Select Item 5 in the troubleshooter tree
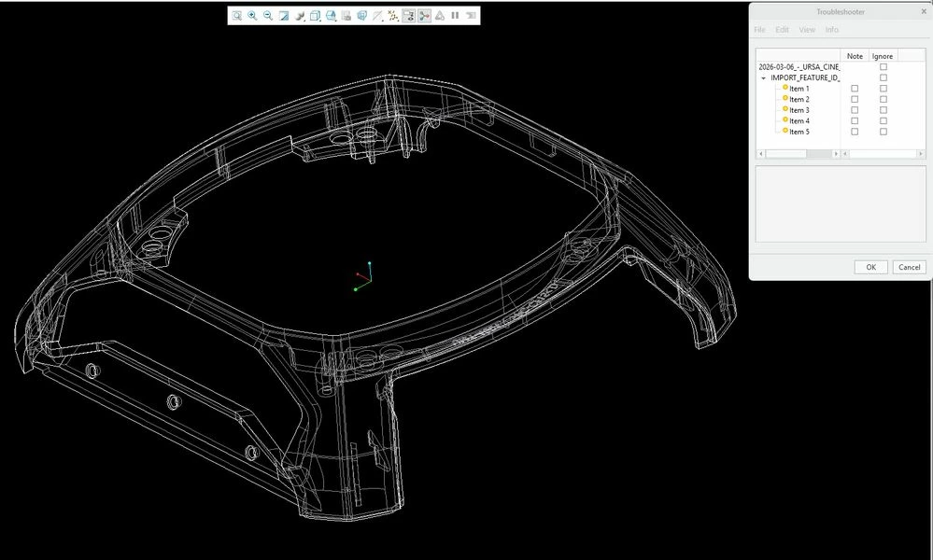 coord(799,132)
